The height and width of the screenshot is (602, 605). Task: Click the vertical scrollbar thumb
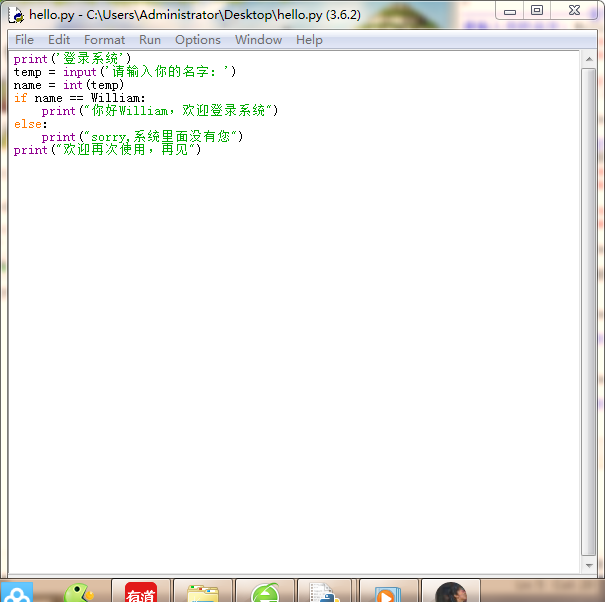pyautogui.click(x=589, y=312)
